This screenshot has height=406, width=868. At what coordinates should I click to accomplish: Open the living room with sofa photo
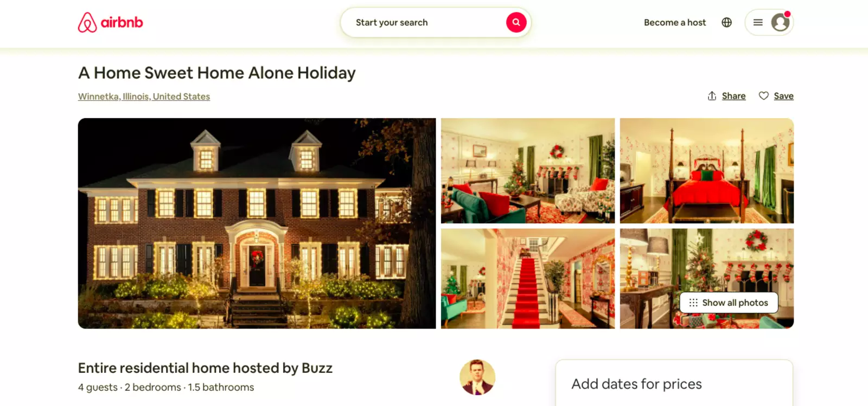(528, 171)
